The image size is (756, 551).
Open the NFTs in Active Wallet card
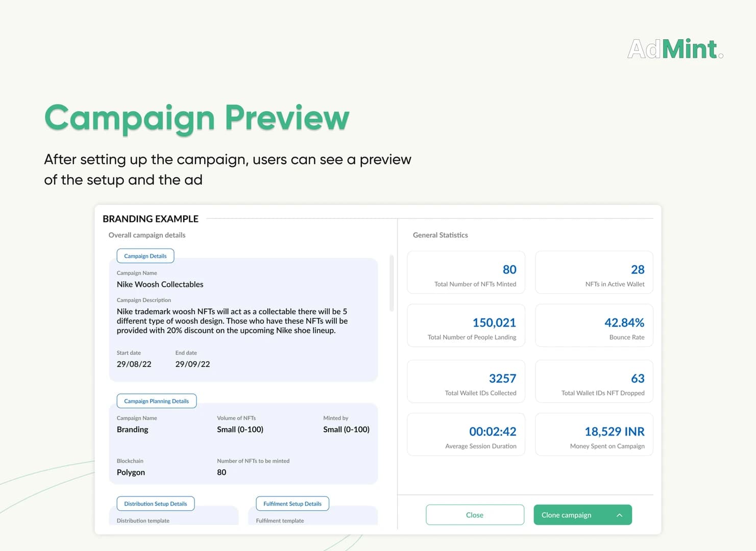pos(594,272)
